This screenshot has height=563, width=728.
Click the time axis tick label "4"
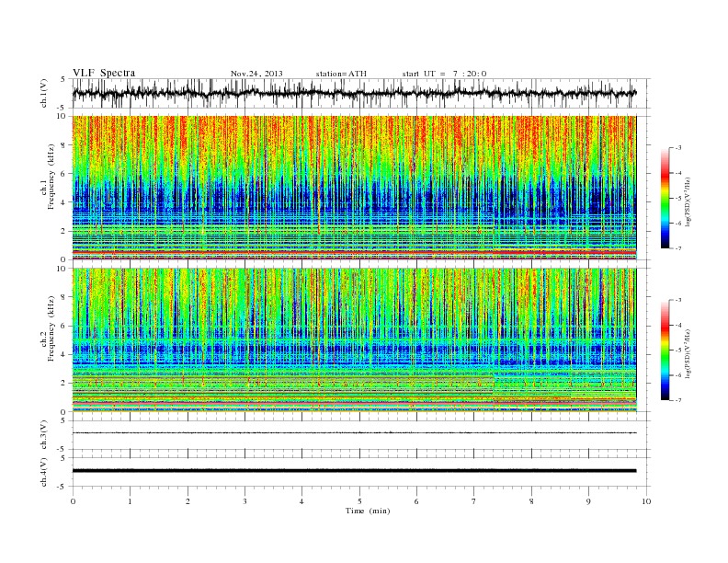tap(301, 501)
